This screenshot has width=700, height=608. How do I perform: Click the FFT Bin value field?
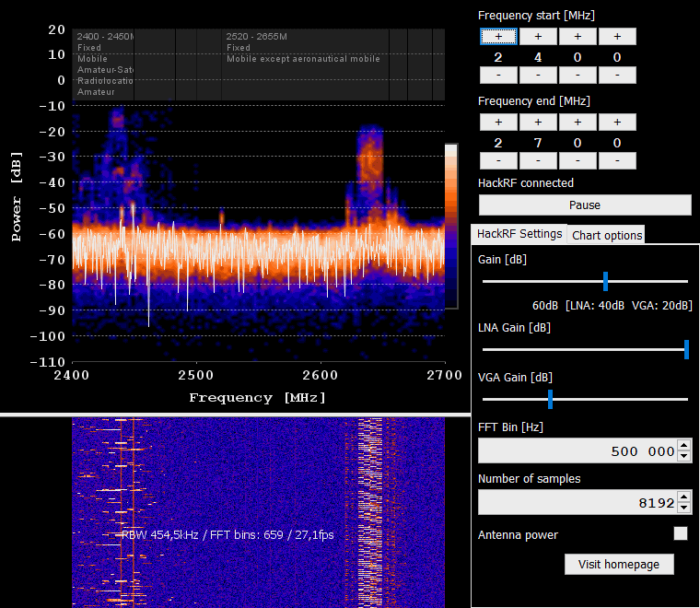[577, 450]
